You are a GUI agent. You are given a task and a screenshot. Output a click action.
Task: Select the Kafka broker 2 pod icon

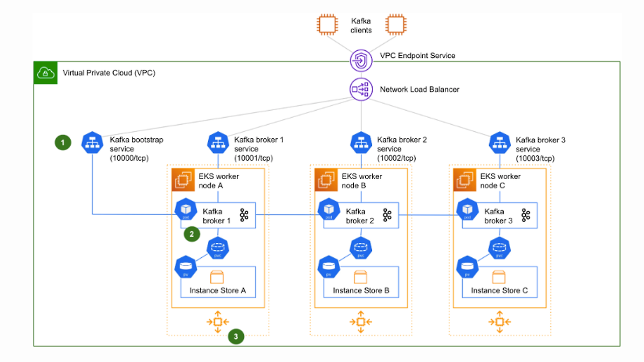coord(328,210)
